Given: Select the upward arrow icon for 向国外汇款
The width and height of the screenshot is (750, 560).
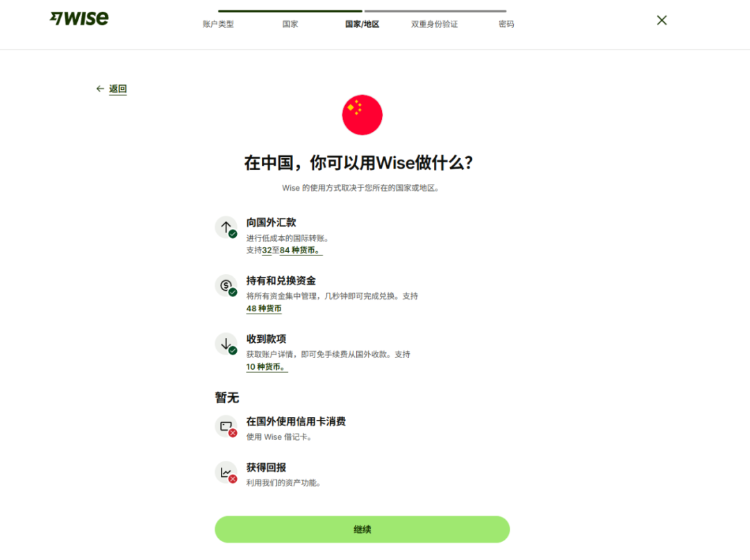Looking at the screenshot, I should pos(225,227).
